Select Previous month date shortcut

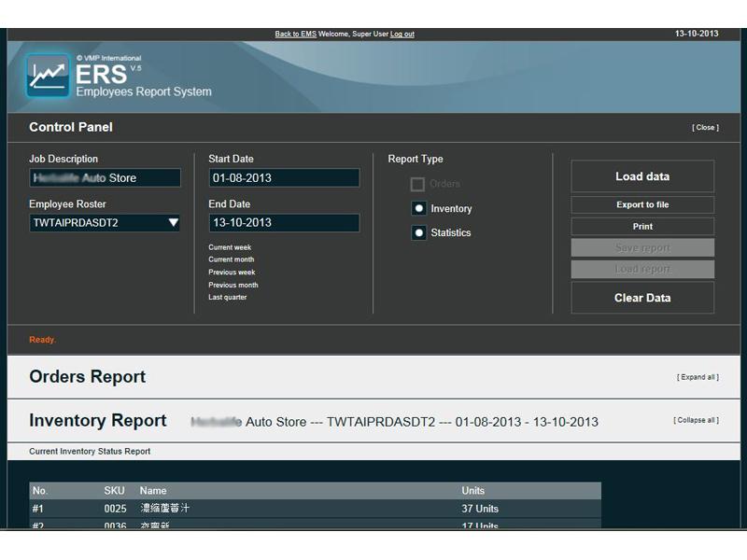point(233,285)
